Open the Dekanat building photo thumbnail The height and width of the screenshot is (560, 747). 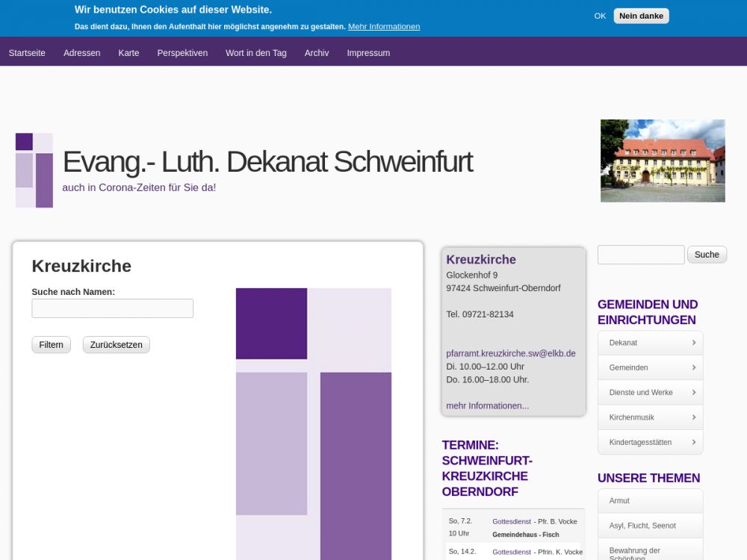pos(663,161)
